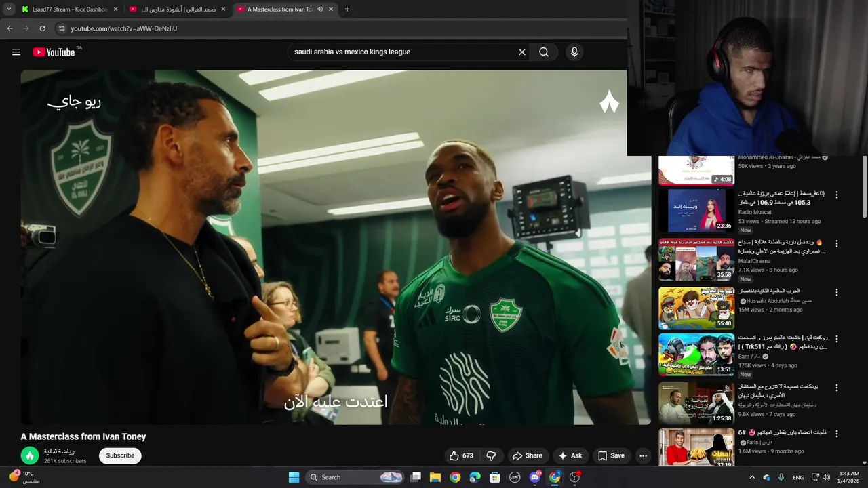Open more actions ellipsis under video
868x488 pixels.
pos(643,455)
